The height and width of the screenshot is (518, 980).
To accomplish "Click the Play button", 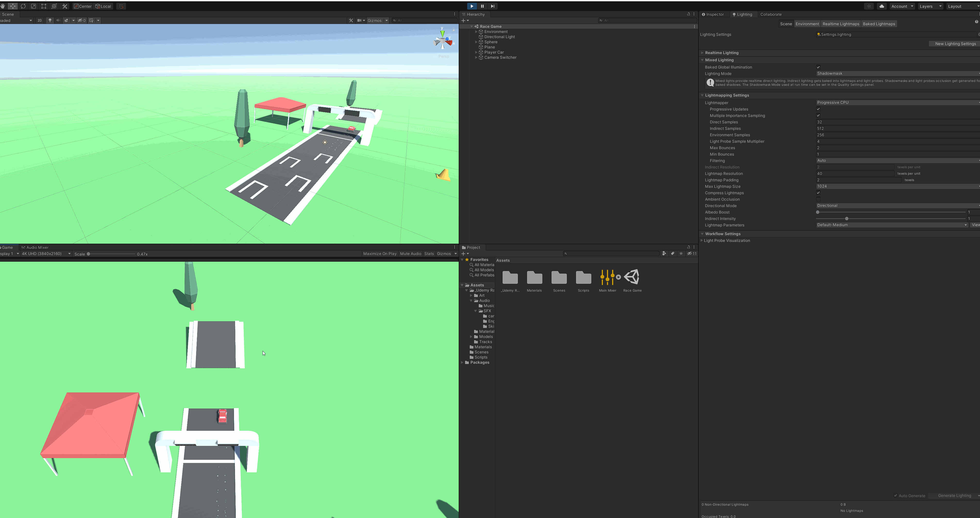I will (x=472, y=6).
